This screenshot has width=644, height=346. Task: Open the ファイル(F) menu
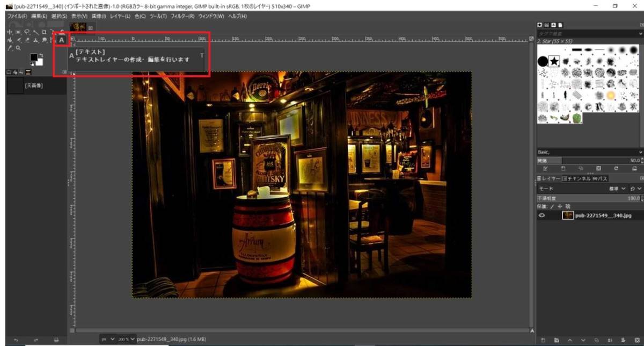[x=18, y=17]
